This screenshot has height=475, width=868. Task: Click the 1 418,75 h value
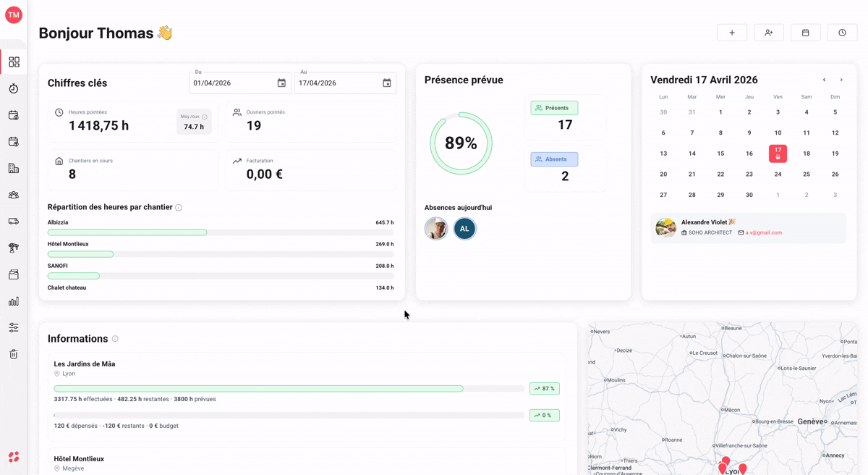[99, 126]
